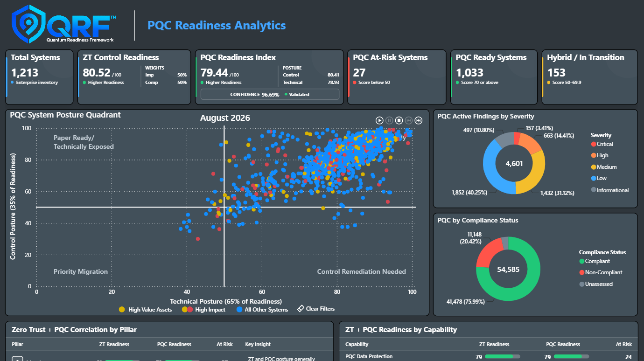Select Informational in Severity legend
The image size is (644, 361).
609,190
